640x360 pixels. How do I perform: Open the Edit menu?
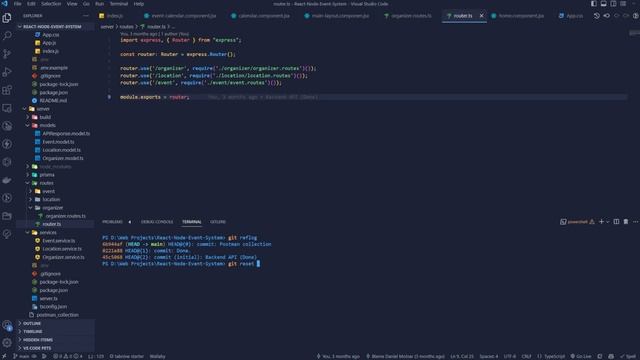point(31,4)
